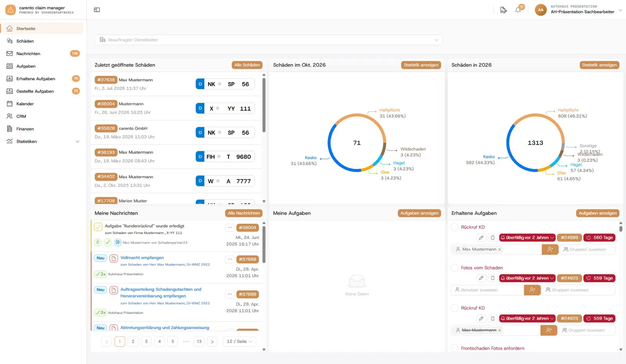Open the notification bell
626x364 pixels.
[518, 10]
